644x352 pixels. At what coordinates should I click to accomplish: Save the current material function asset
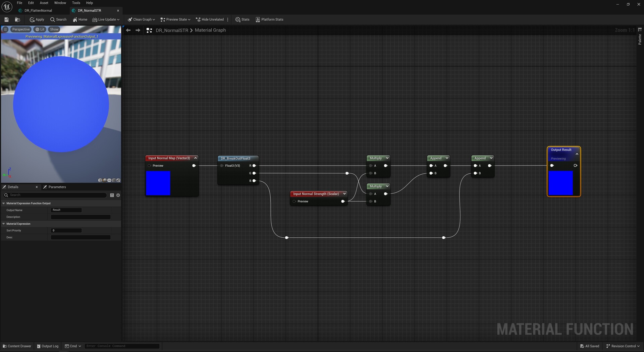tap(6, 19)
